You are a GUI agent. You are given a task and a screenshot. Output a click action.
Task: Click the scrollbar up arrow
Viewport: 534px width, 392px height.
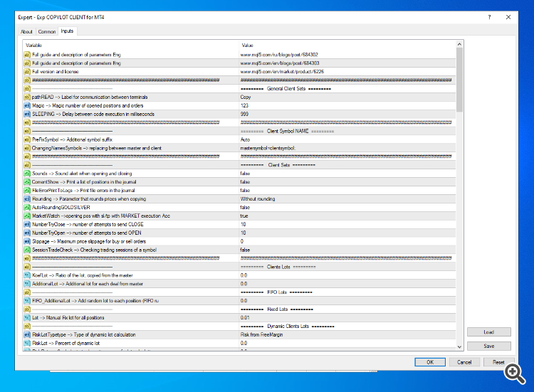pyautogui.click(x=459, y=44)
